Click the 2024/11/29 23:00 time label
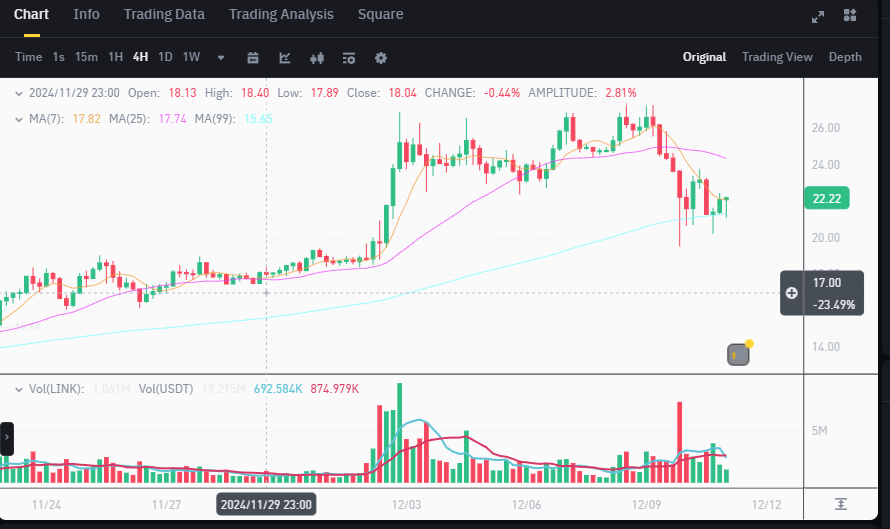The width and height of the screenshot is (890, 529). [x=266, y=505]
